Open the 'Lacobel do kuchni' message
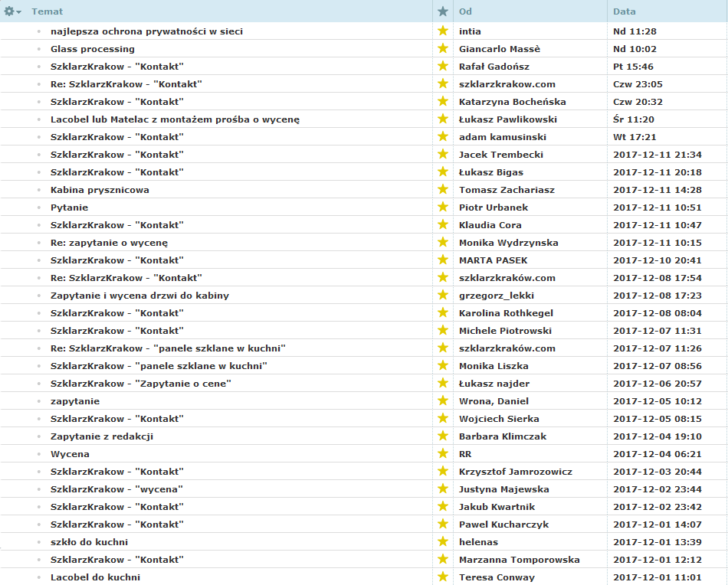 click(x=95, y=577)
